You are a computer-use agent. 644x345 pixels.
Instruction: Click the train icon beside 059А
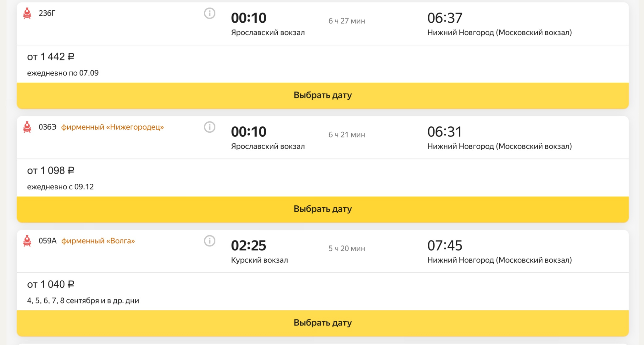[27, 241]
